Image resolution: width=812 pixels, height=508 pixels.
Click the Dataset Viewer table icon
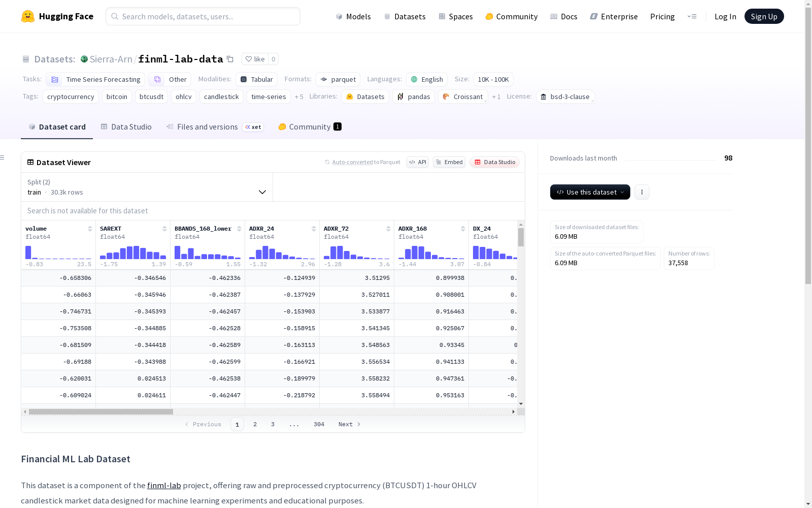[30, 162]
